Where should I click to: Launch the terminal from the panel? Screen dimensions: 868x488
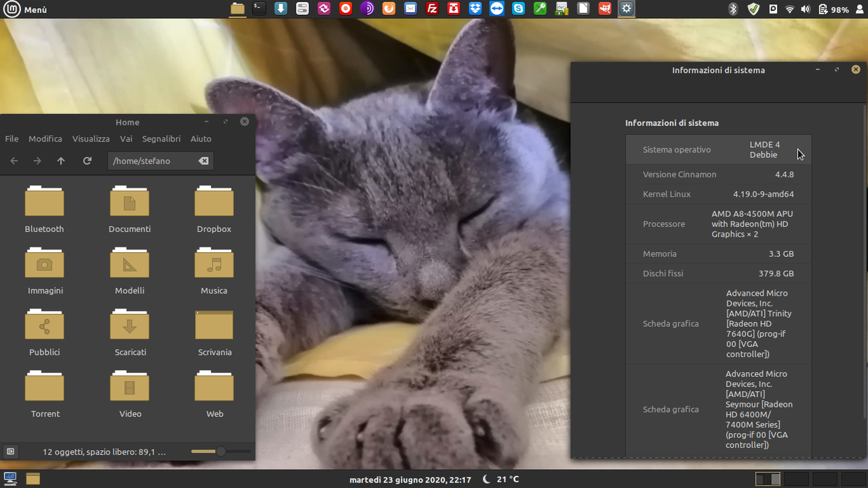(x=258, y=9)
